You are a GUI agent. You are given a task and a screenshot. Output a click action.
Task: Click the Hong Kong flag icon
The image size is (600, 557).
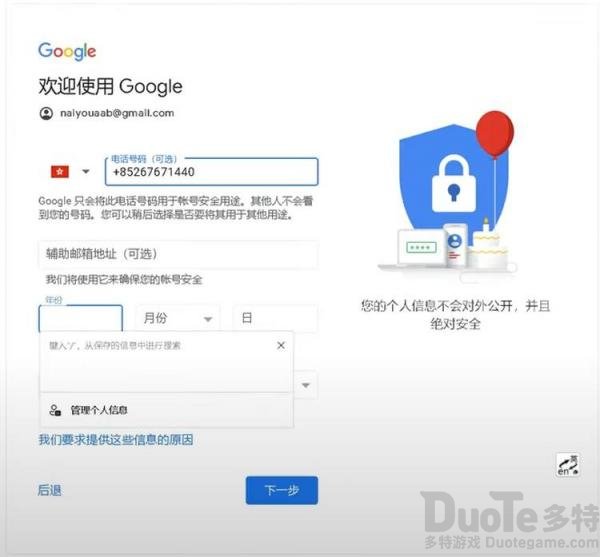point(60,172)
